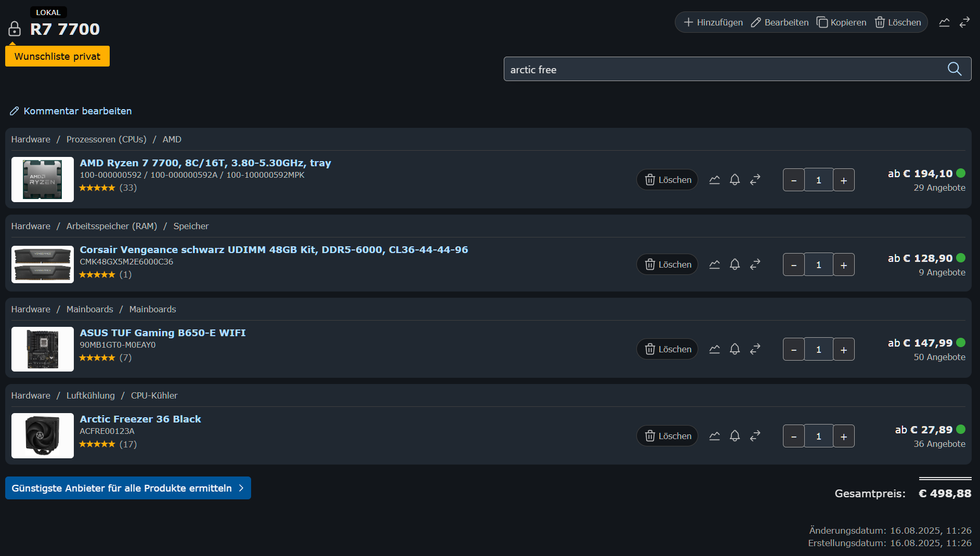This screenshot has width=980, height=556.
Task: Click swap arrows icon for ASUS TUF B650-E
Action: coord(755,349)
